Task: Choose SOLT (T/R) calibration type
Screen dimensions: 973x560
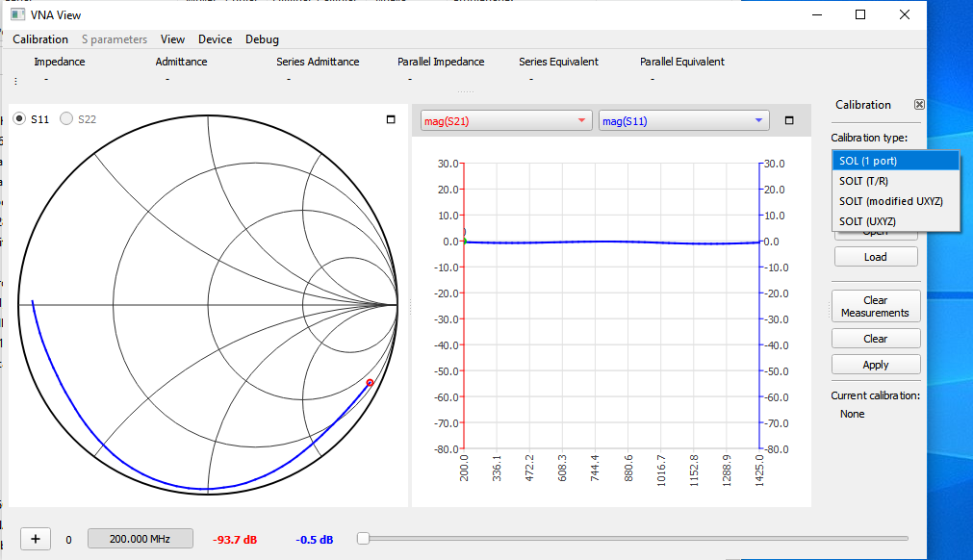Action: 895,181
